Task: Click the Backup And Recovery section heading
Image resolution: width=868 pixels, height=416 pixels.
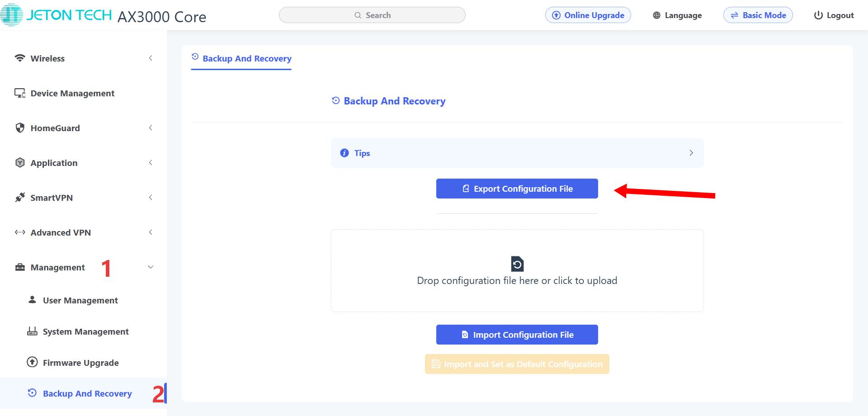Action: 394,101
